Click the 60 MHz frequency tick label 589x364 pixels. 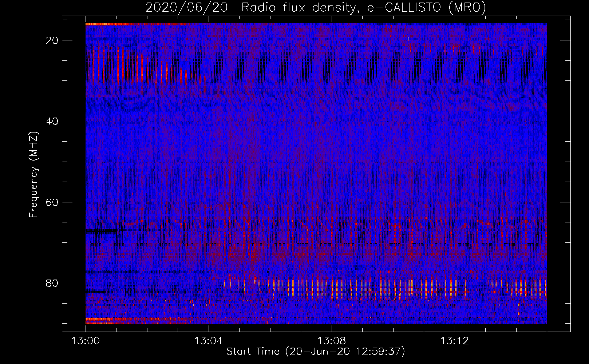coord(52,202)
